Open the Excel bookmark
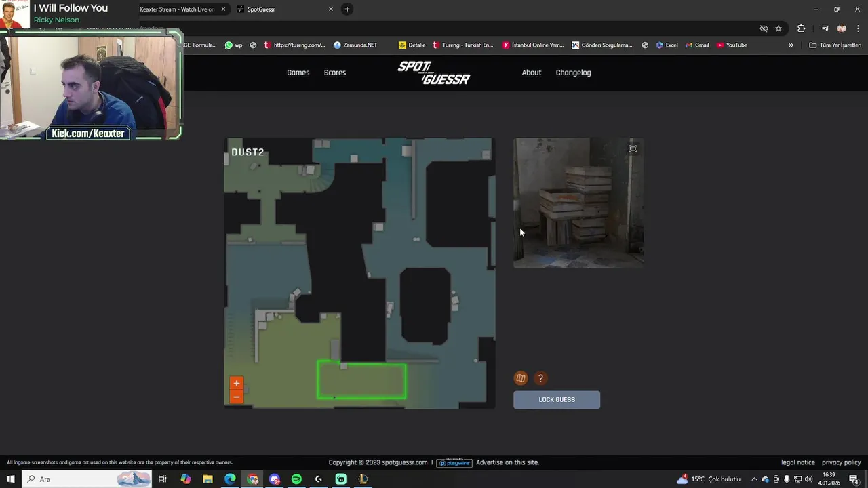Viewport: 868px width, 488px height. 667,45
